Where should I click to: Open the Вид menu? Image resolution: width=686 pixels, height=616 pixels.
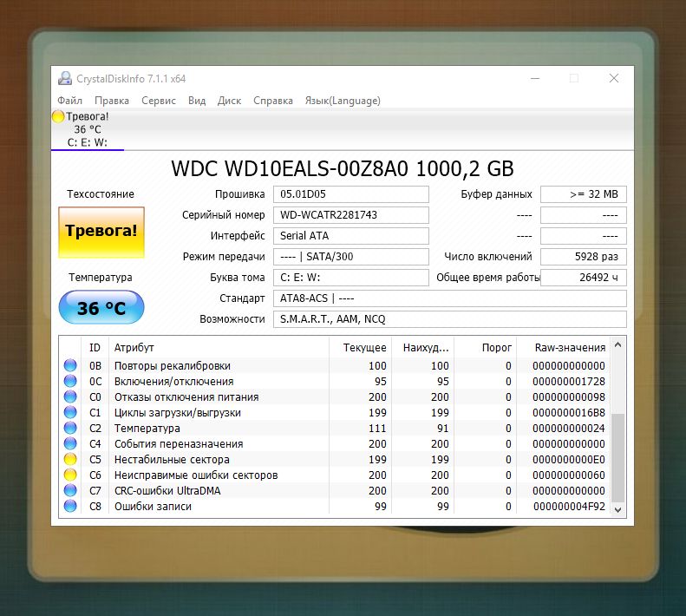pos(197,101)
